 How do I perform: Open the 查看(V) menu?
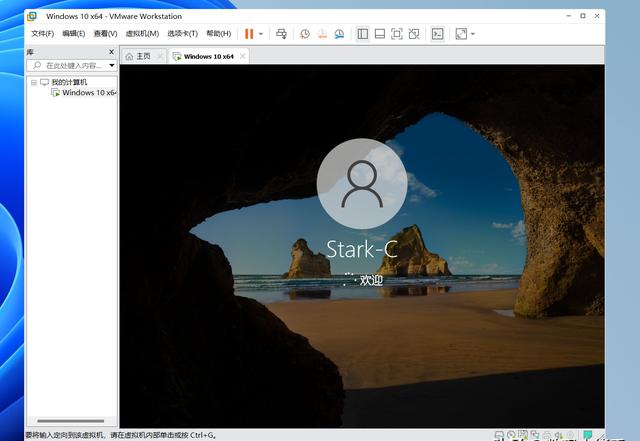pyautogui.click(x=105, y=34)
